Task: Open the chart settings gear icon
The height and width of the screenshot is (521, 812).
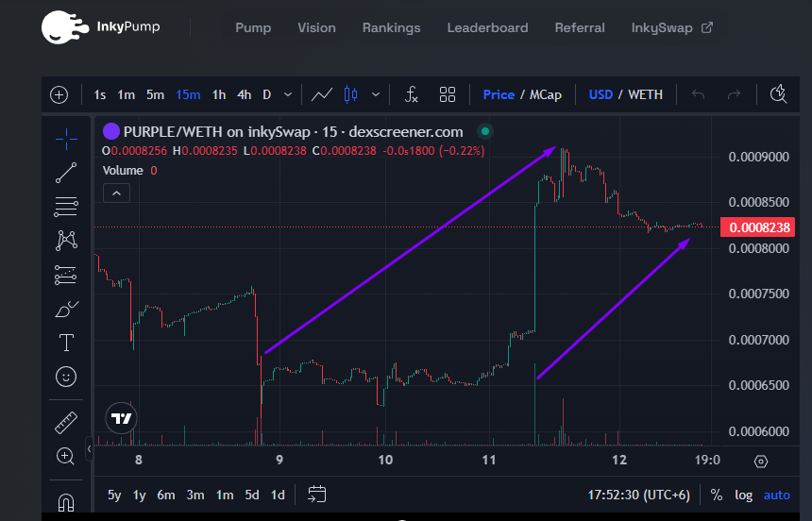Action: (761, 462)
